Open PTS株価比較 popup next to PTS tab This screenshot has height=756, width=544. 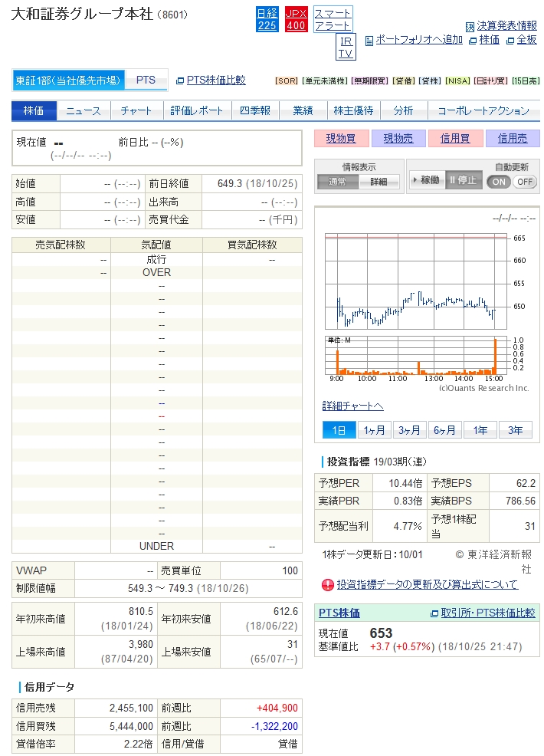pos(211,80)
